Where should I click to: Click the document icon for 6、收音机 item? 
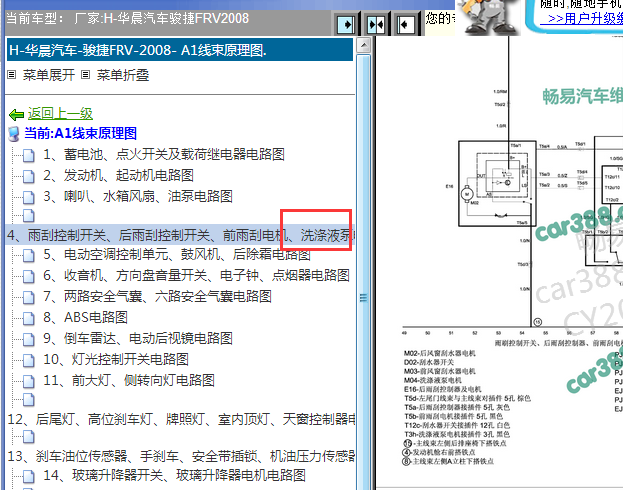point(29,276)
